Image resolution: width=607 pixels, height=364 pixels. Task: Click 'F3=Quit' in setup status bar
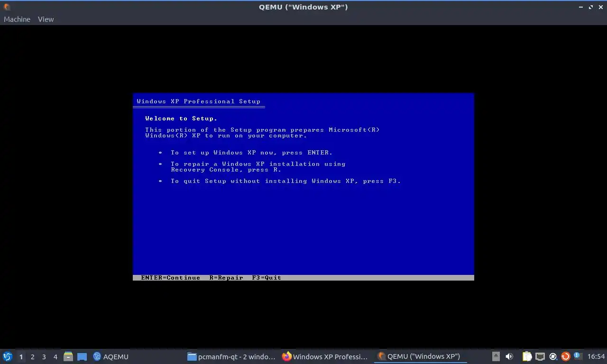(267, 278)
